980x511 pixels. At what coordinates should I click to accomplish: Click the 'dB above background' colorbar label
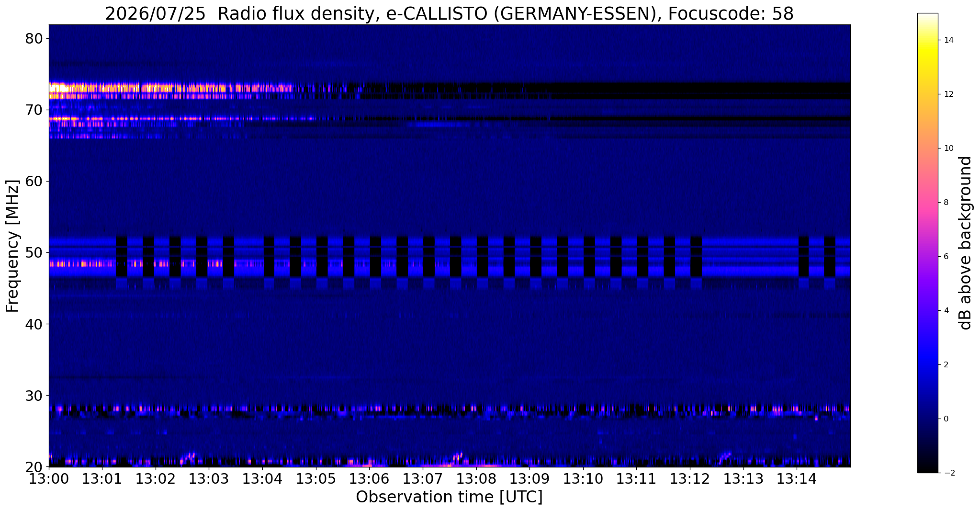coord(965,243)
